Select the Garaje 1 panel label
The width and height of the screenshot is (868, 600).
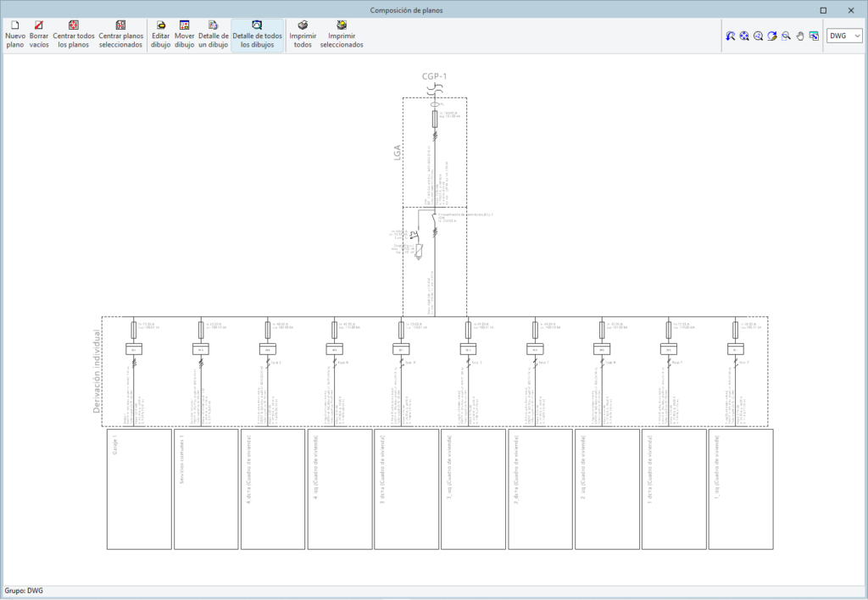click(115, 445)
